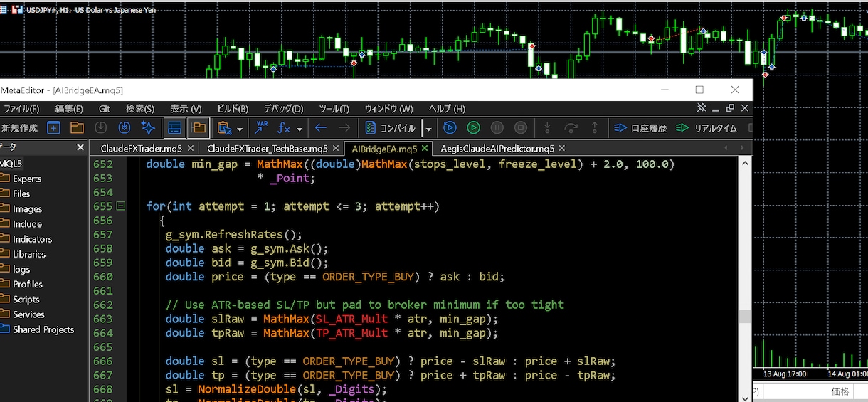Open the ヘルプ(H) menu

pyautogui.click(x=447, y=109)
